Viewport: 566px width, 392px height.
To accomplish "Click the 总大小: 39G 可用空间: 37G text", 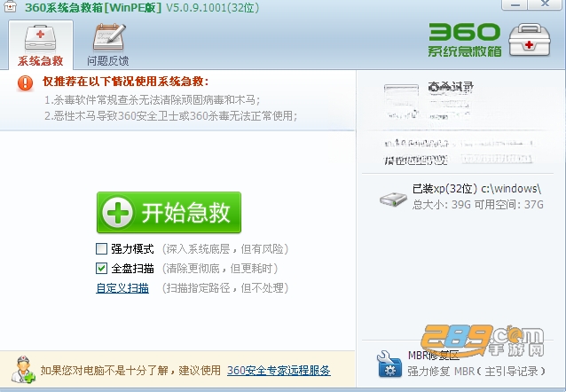I will click(477, 205).
